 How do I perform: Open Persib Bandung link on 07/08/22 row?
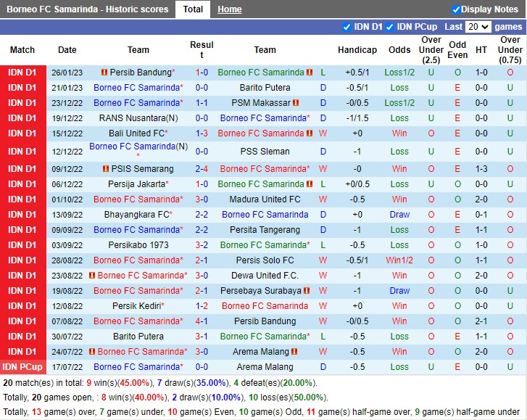coord(265,321)
